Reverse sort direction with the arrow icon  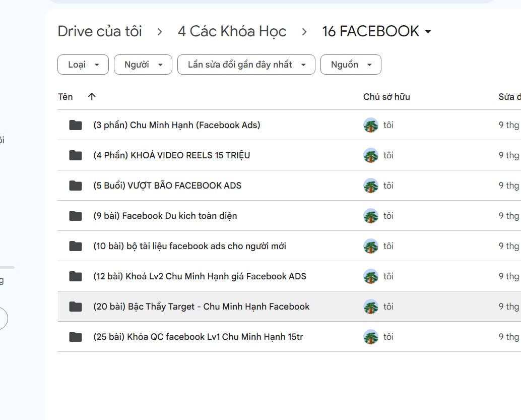pyautogui.click(x=92, y=97)
